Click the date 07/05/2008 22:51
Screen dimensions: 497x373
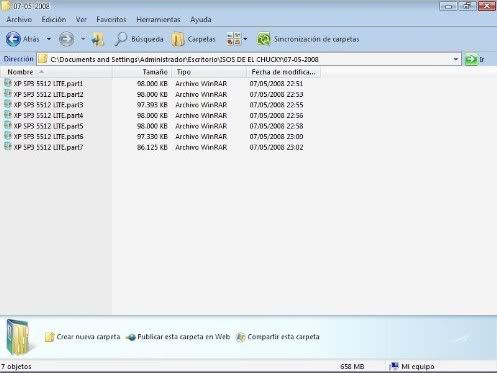276,83
